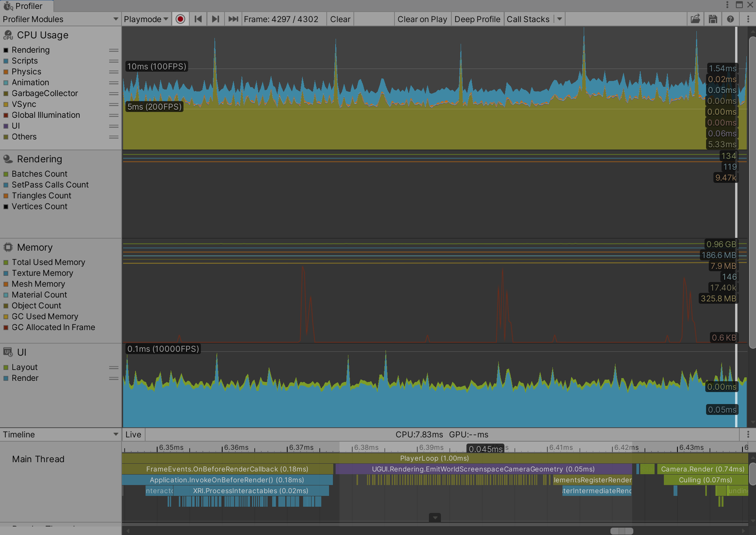
Task: Enable Deep Profile mode
Action: (477, 19)
